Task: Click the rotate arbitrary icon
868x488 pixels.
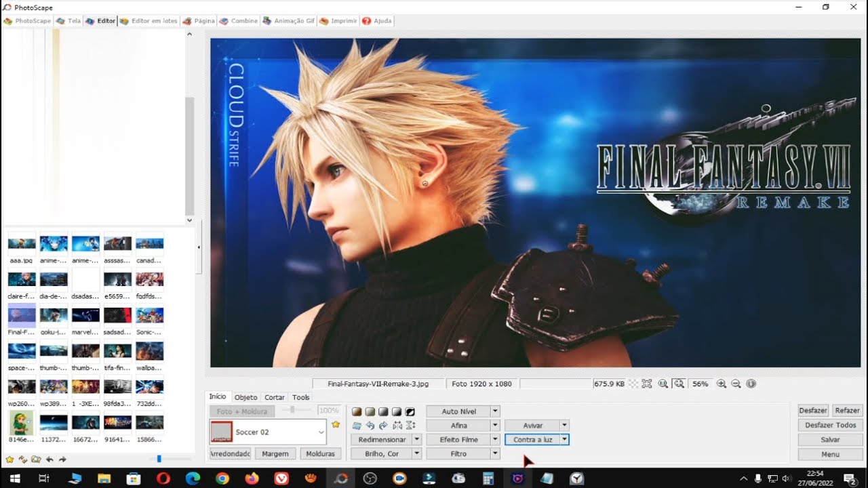Action: (x=357, y=426)
